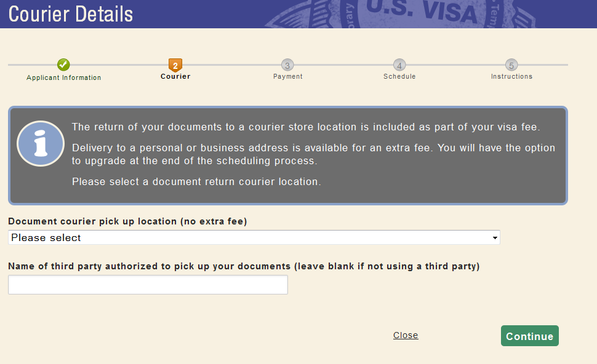The height and width of the screenshot is (364, 597).
Task: Click the blue information 'i' icon
Action: click(41, 143)
